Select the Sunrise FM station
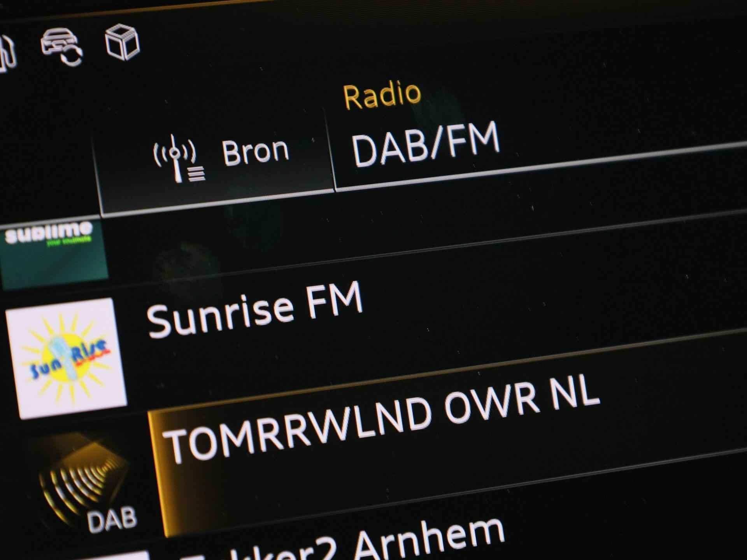 (x=255, y=310)
